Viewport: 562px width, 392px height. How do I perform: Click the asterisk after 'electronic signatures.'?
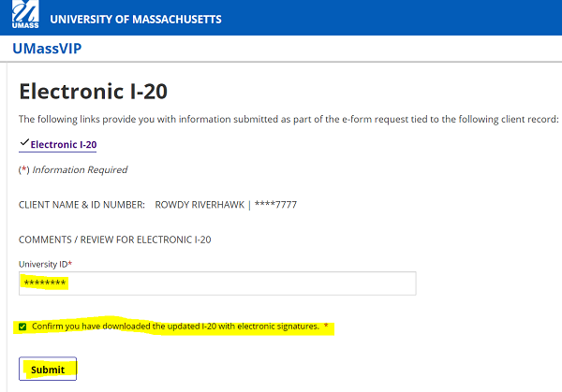[326, 327]
